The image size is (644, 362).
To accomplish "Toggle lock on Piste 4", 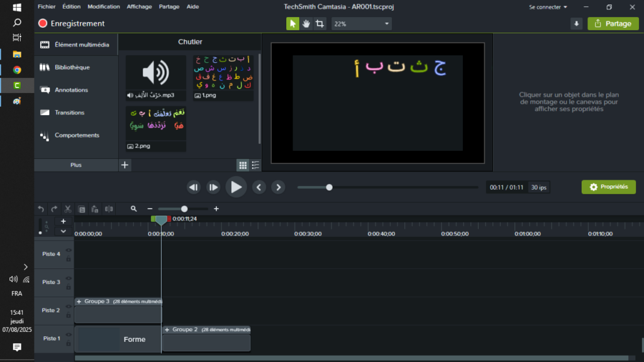I will pos(69,258).
